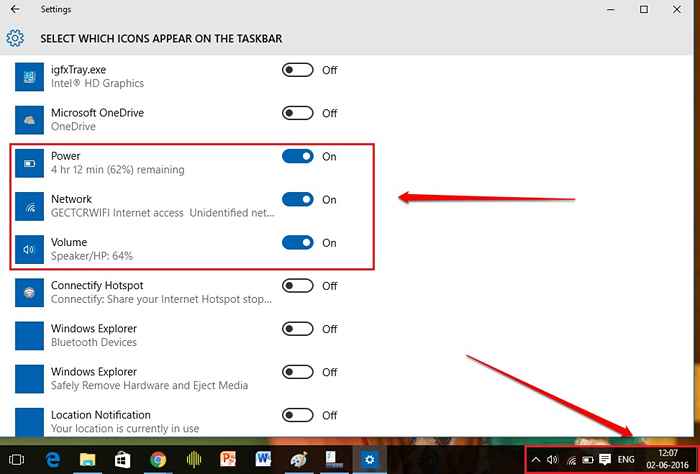Click the blue tile beside Bluetooth Devices

[x=29, y=336]
